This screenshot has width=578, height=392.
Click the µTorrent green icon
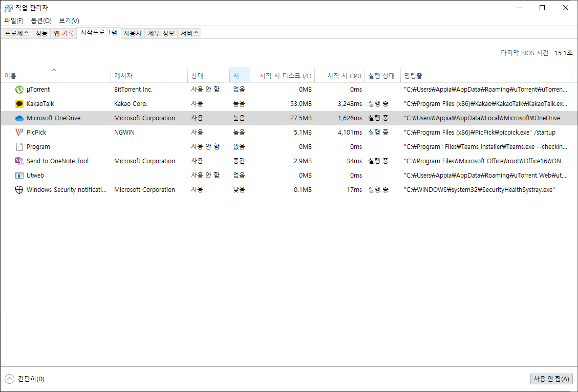pyautogui.click(x=19, y=90)
